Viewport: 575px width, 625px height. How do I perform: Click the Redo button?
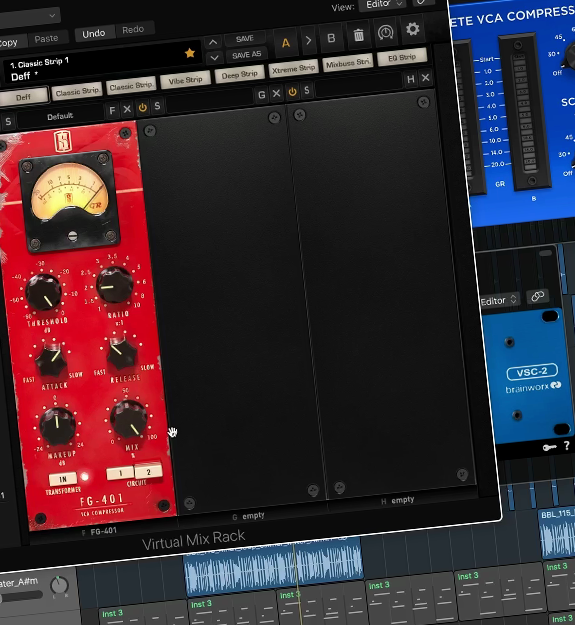133,29
